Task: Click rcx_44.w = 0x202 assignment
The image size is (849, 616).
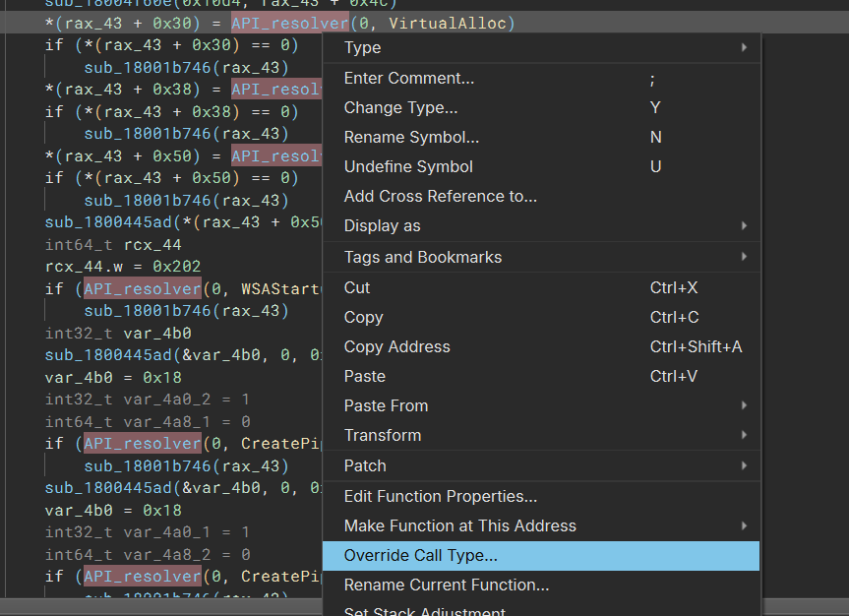Action: 123,267
